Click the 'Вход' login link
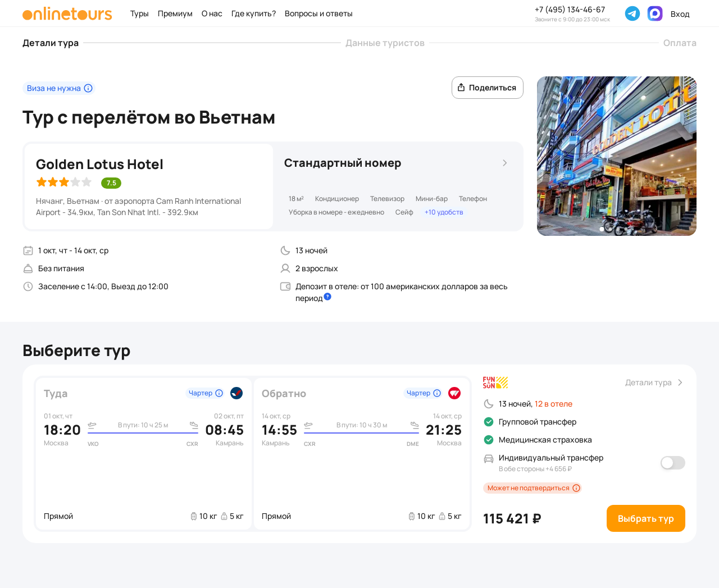 pyautogui.click(x=680, y=14)
